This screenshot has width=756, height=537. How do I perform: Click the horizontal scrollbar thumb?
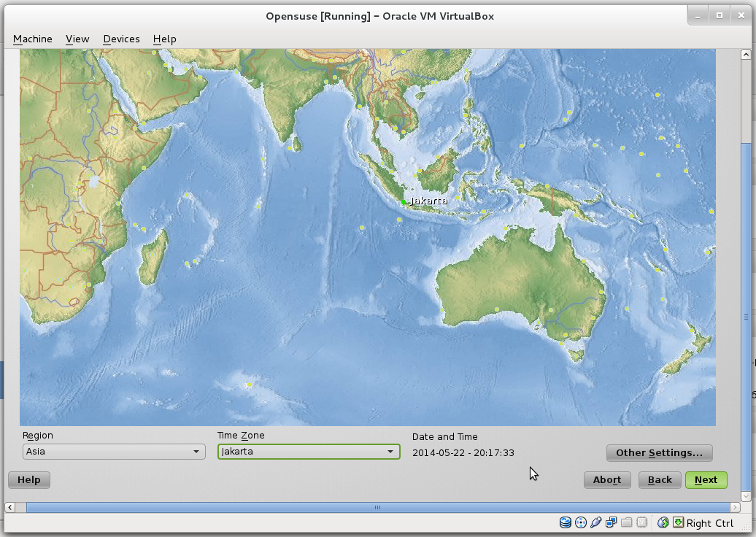pos(377,506)
